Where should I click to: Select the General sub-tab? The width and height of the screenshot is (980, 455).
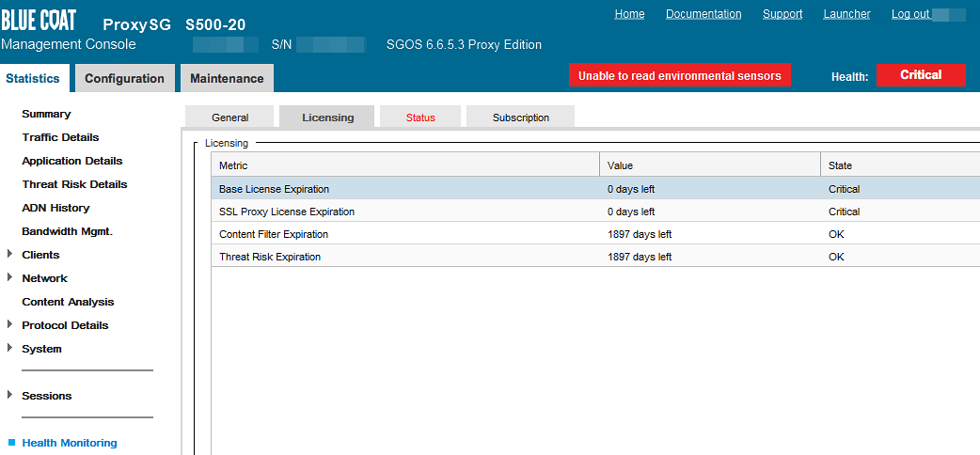click(230, 117)
